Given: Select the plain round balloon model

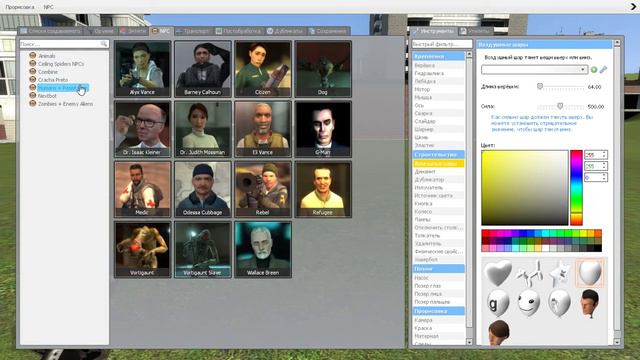Looking at the screenshot, I should point(590,273).
